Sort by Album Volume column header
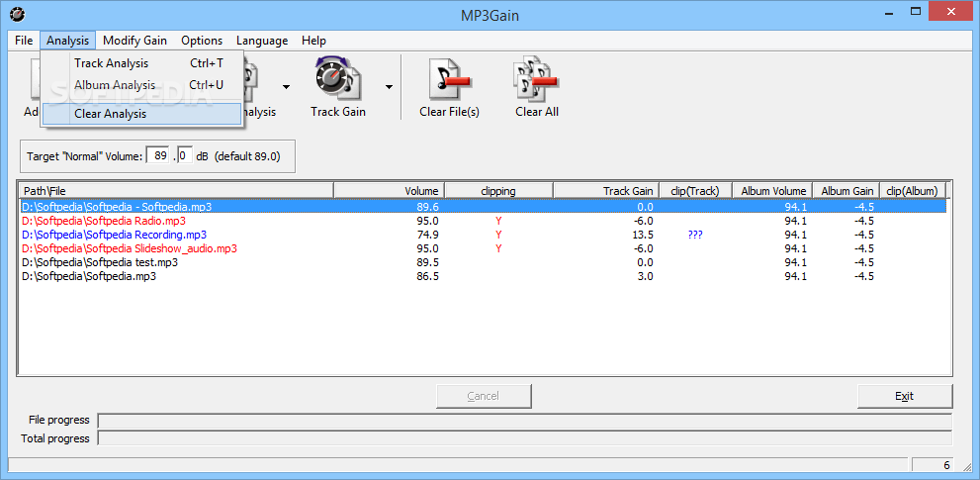Screen dimensions: 980x480 [x=773, y=191]
